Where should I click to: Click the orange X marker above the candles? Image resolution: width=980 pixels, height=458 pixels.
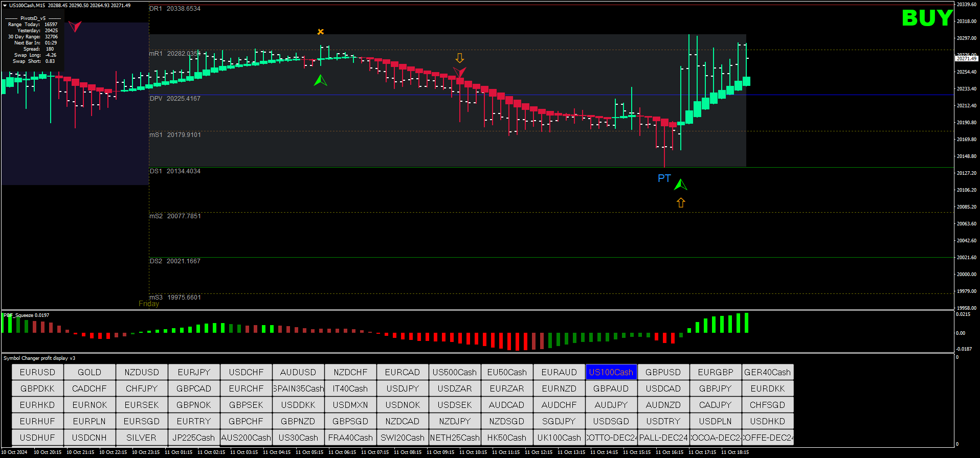point(321,32)
